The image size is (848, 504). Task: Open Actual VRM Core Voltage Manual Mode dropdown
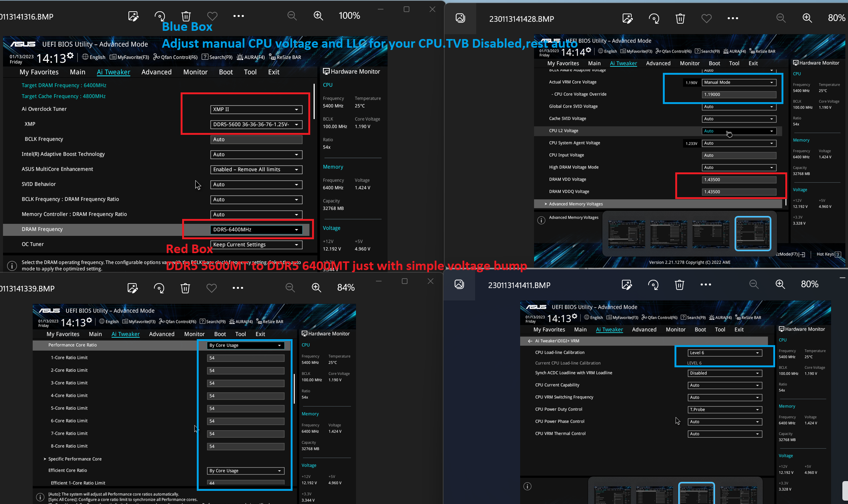[739, 82]
